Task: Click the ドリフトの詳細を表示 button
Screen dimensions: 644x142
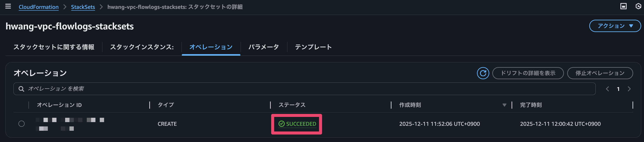Action: (528, 73)
